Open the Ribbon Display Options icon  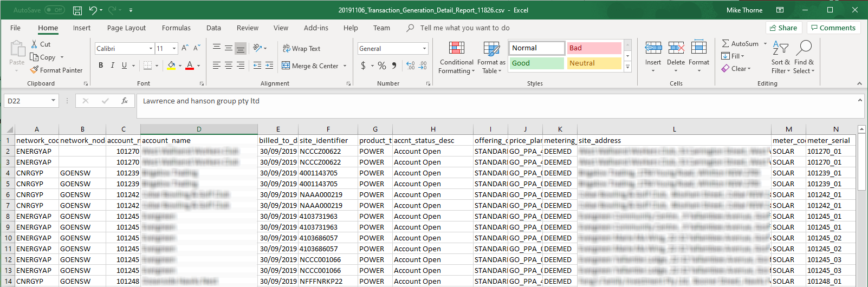click(x=780, y=10)
